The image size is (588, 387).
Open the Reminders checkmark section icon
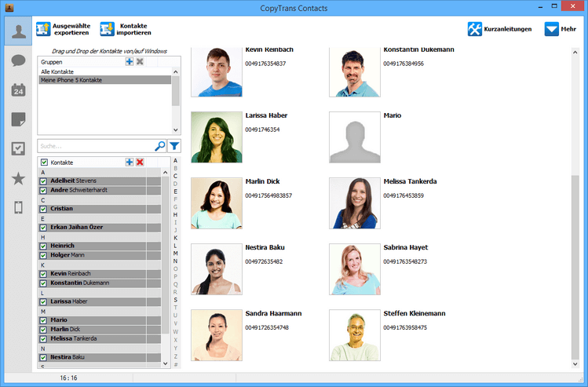coord(18,149)
